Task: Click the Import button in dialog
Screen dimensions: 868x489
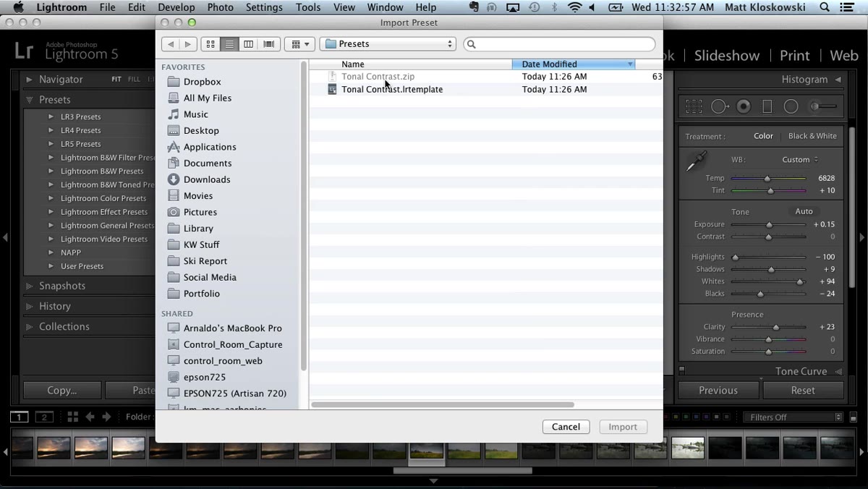Action: tap(623, 427)
